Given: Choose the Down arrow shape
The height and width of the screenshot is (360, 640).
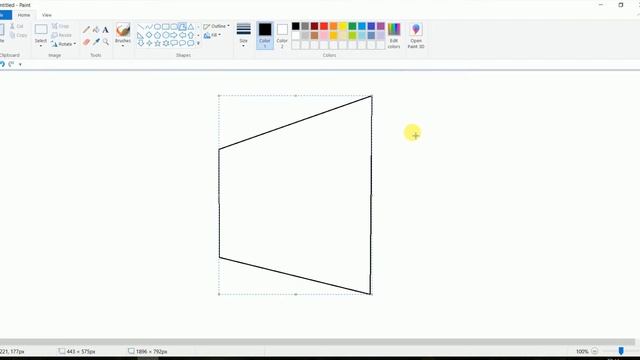Looking at the screenshot, I should 140,43.
